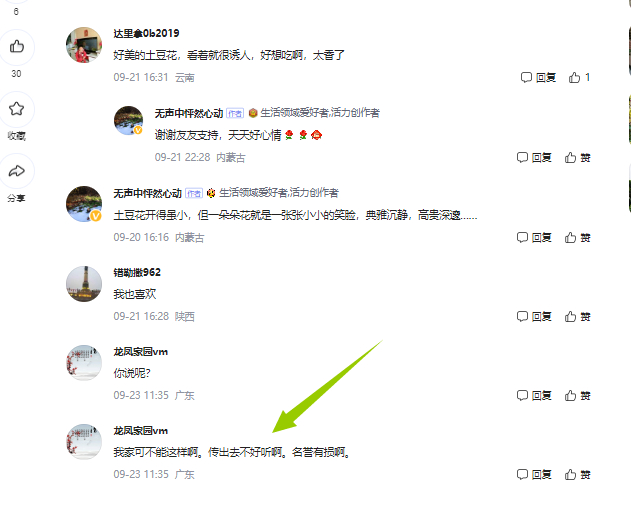Click the avatar of 错勘撒962
Viewport: 631px width, 525px height.
[84, 284]
